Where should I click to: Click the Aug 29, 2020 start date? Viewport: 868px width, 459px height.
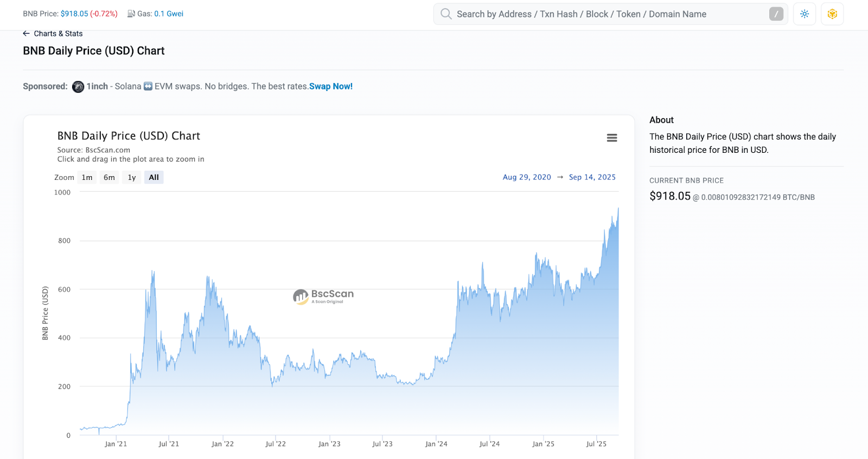coord(527,177)
